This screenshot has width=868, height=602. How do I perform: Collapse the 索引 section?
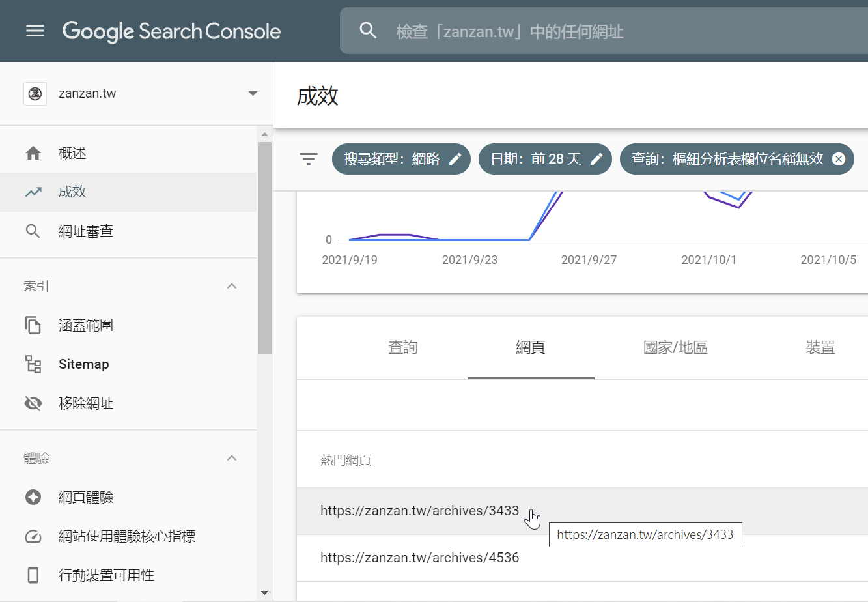(232, 286)
